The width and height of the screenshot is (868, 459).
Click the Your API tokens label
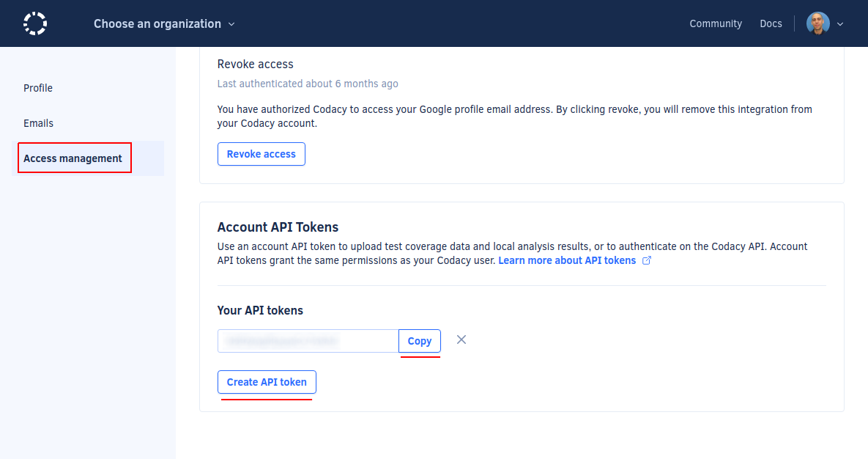260,310
